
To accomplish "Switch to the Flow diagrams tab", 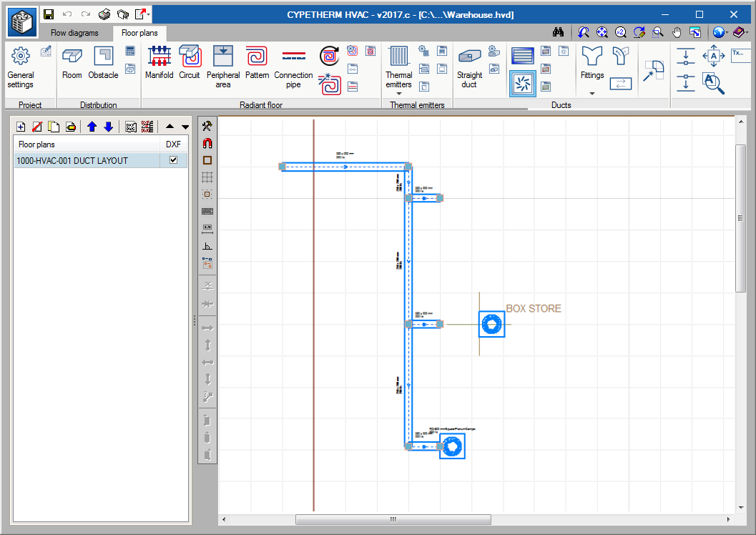I will [74, 33].
